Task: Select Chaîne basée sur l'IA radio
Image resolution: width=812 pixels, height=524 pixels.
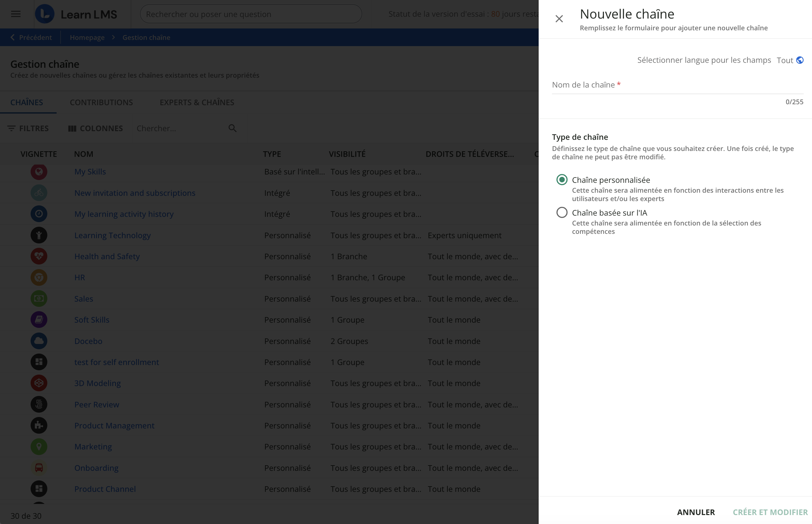Action: [x=562, y=213]
